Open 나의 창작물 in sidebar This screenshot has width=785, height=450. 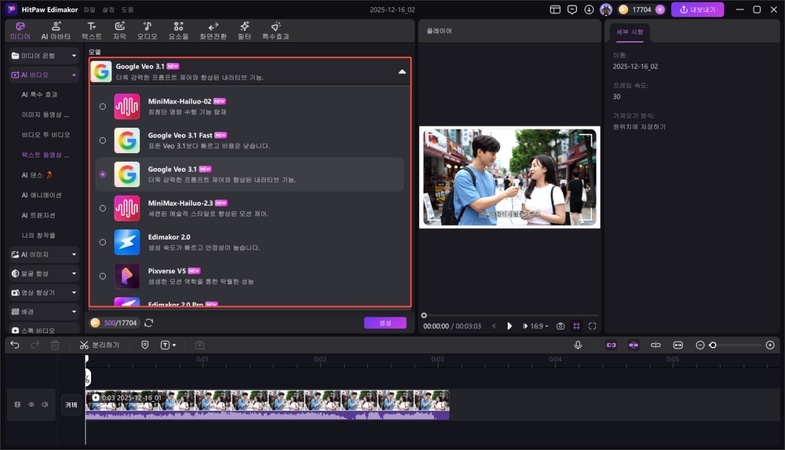[x=39, y=235]
